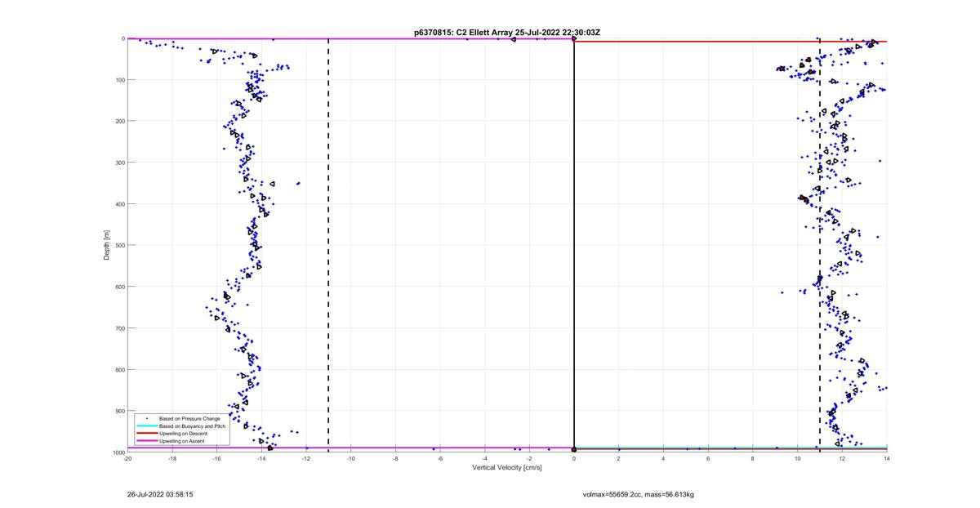Click the x-axis tick label '14'
The height and width of the screenshot is (508, 980).
[887, 459]
